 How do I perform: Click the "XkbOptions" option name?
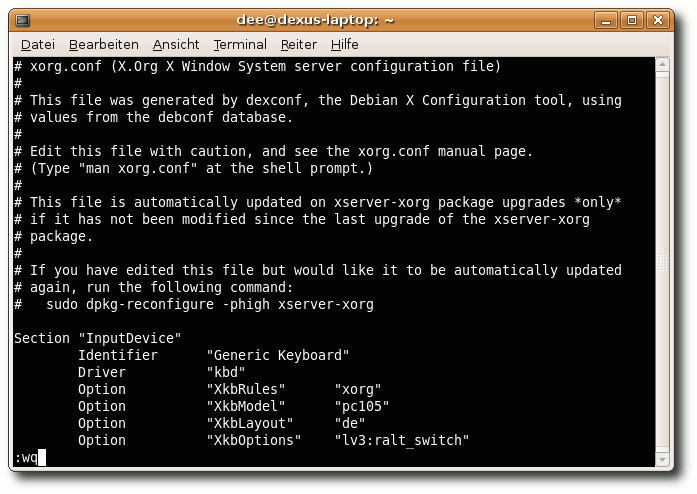254,440
